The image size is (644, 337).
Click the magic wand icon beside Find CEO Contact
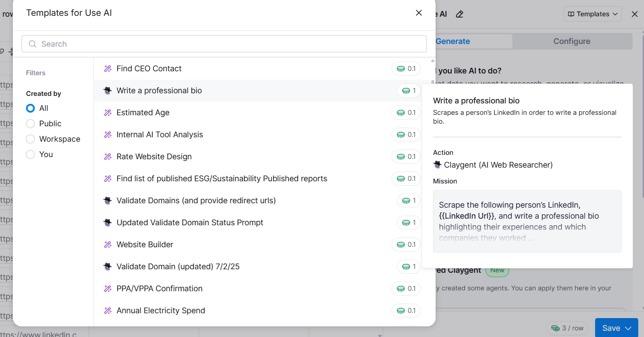pos(107,69)
